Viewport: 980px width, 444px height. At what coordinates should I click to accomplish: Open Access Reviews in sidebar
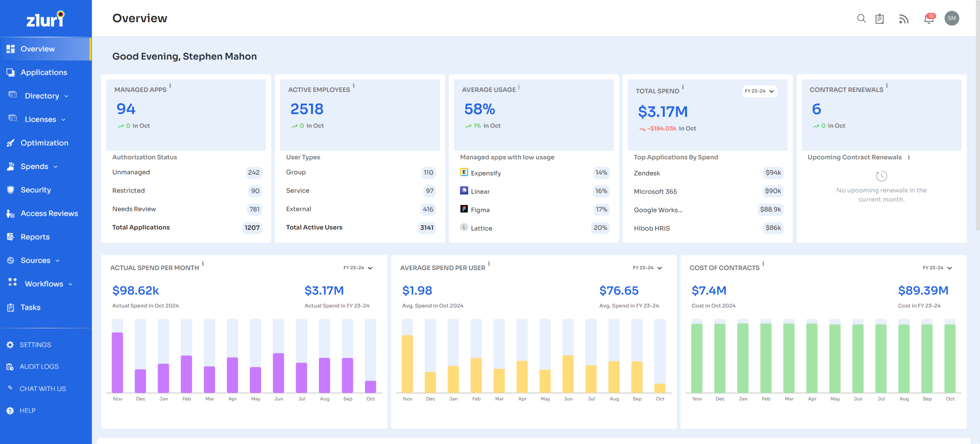(x=49, y=213)
